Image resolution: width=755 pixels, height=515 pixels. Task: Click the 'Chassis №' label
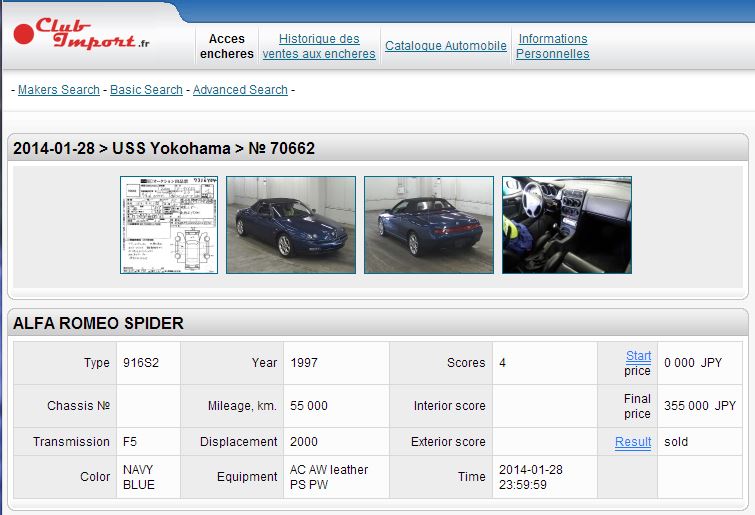point(78,406)
